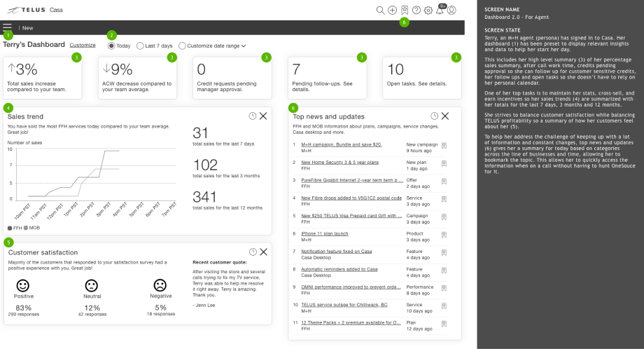Bookmark the 12 Theme Packs item
The height and width of the screenshot is (349, 644).
[x=444, y=324]
